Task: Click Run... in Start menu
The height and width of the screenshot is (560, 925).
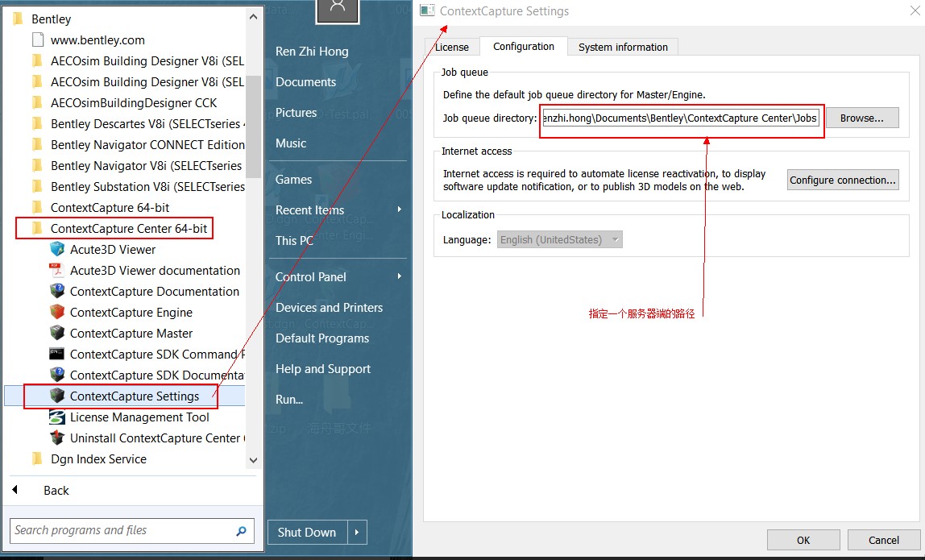Action: [x=289, y=400]
